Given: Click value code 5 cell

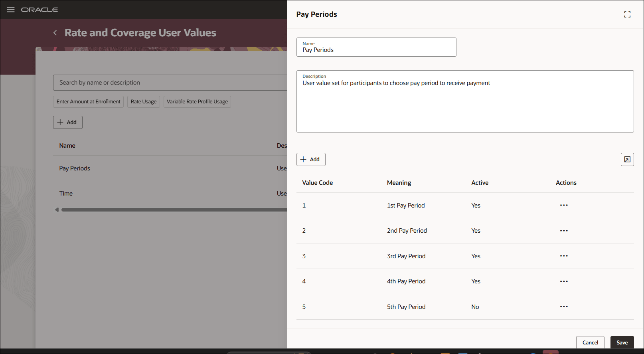Looking at the screenshot, I should (304, 307).
